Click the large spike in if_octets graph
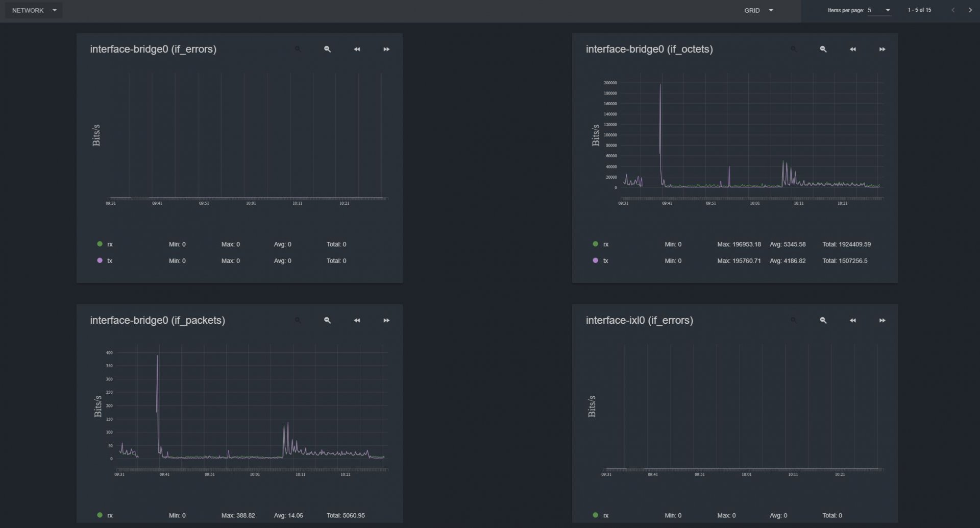980x528 pixels. coord(660,102)
